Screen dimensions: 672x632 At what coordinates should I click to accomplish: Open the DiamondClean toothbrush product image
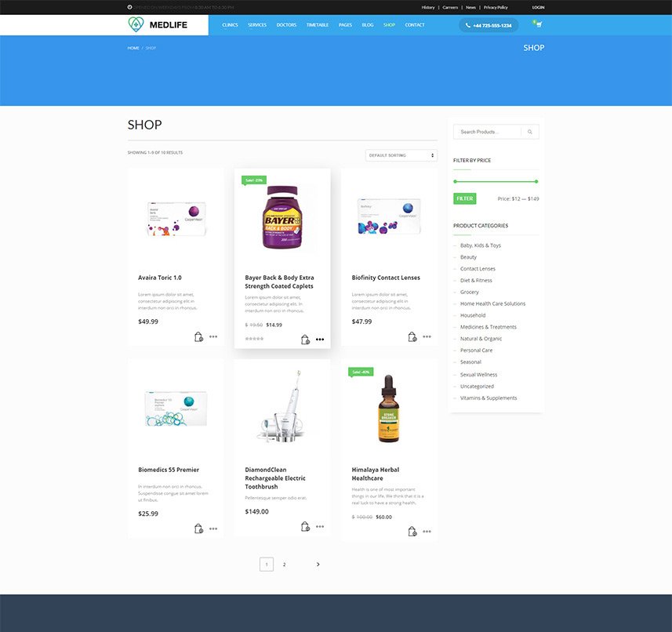pyautogui.click(x=282, y=406)
